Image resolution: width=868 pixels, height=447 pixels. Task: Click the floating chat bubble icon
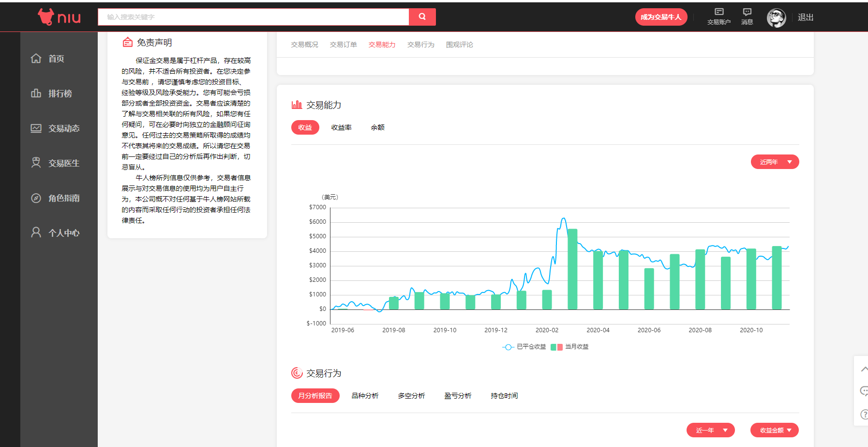pos(864,391)
